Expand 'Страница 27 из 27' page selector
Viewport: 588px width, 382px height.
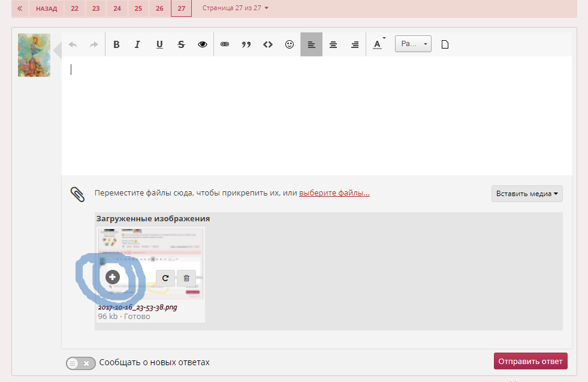236,8
